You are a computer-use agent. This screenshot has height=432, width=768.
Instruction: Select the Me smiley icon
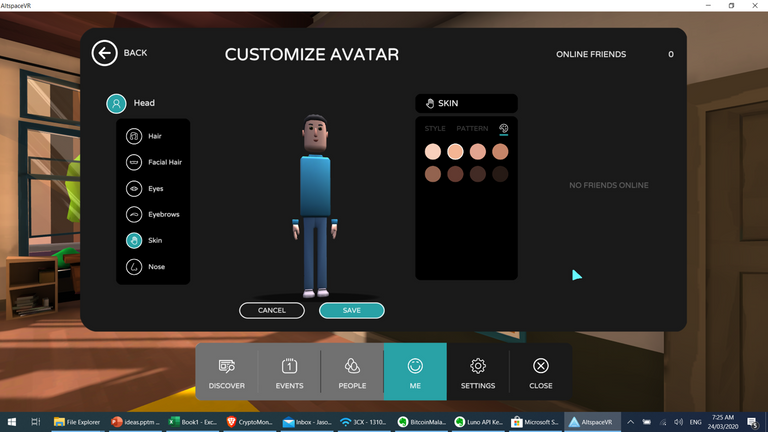[415, 366]
